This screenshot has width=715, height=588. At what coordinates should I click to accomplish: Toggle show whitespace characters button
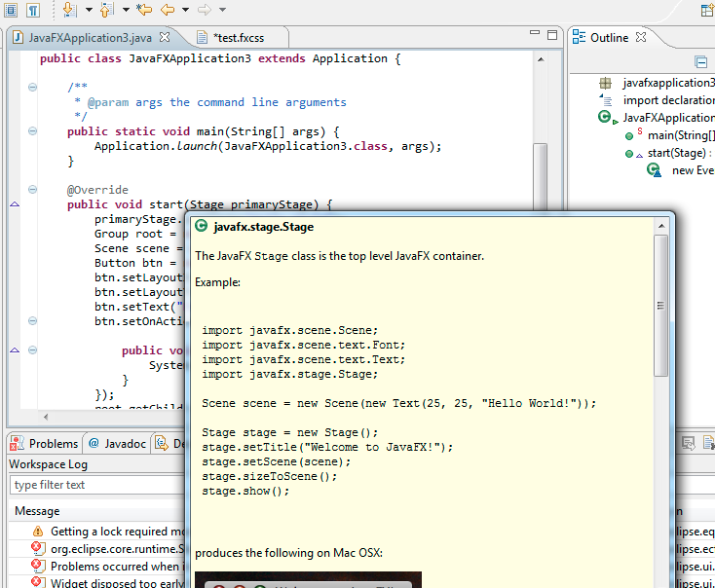33,10
